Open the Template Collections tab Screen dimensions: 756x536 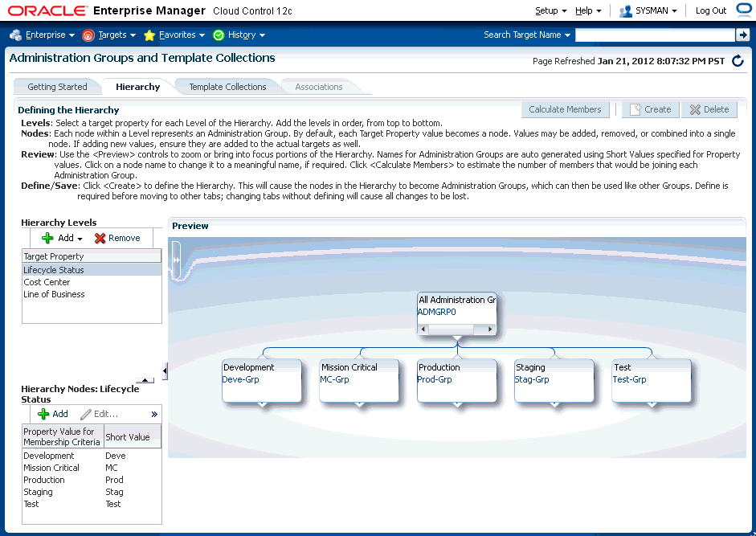coord(227,87)
